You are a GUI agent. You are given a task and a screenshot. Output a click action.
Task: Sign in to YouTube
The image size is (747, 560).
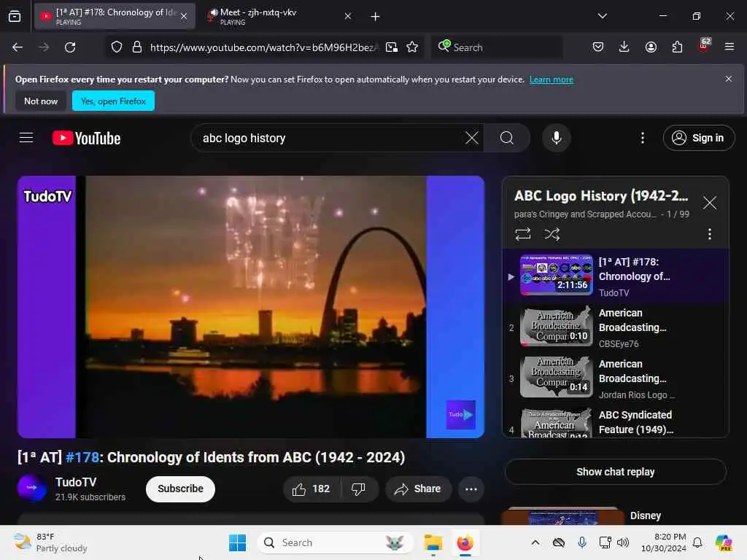tap(698, 138)
